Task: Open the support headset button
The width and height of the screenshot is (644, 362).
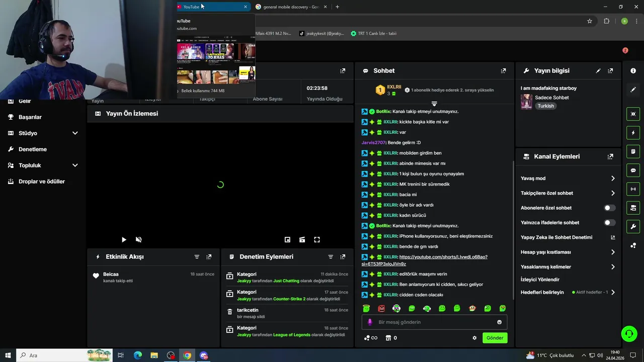Action: point(628,333)
